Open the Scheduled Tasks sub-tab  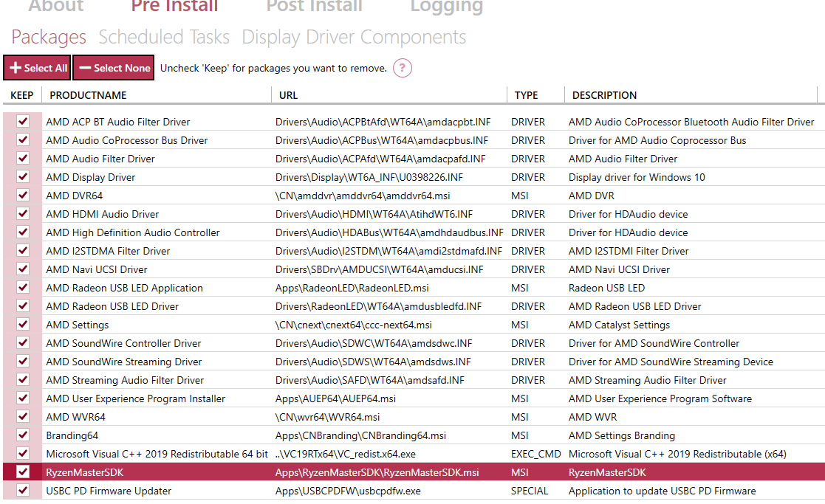[x=164, y=37]
